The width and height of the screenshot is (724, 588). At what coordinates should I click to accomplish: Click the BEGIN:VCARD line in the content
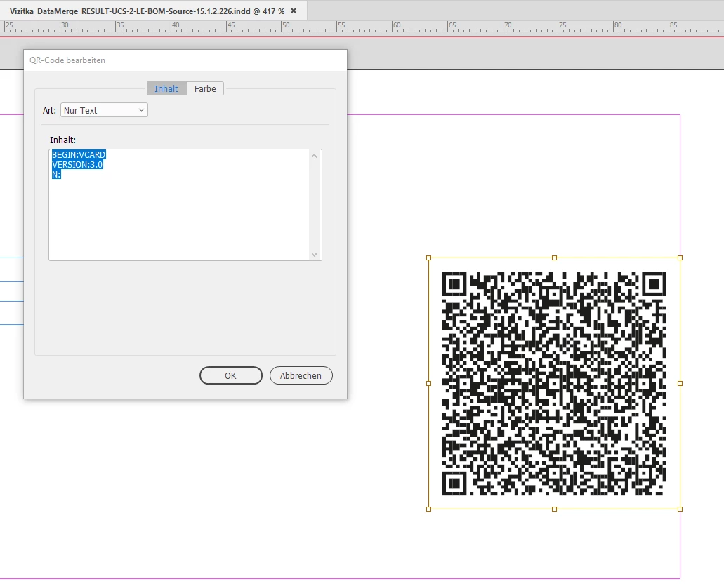79,154
